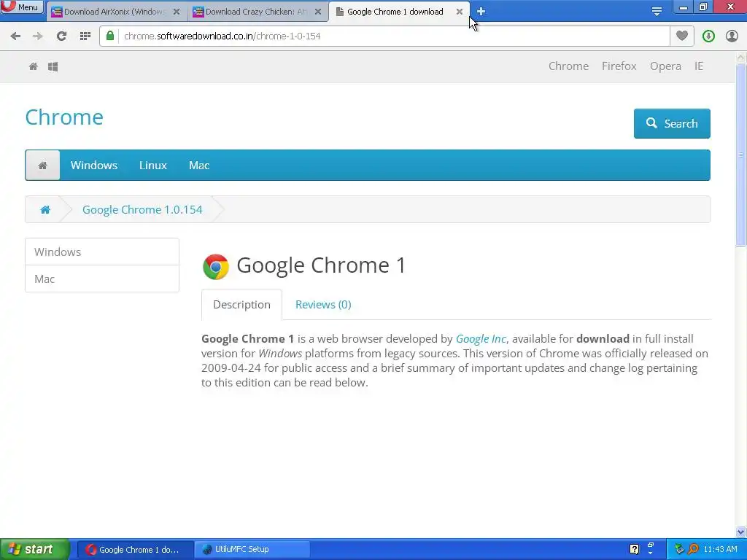
Task: Open the Opera Menu button
Action: click(21, 7)
